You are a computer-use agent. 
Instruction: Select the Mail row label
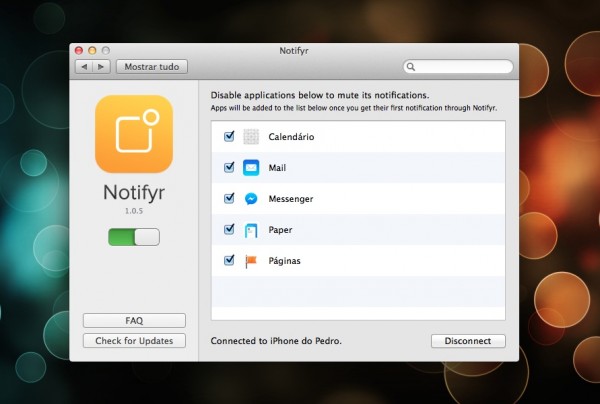point(277,168)
